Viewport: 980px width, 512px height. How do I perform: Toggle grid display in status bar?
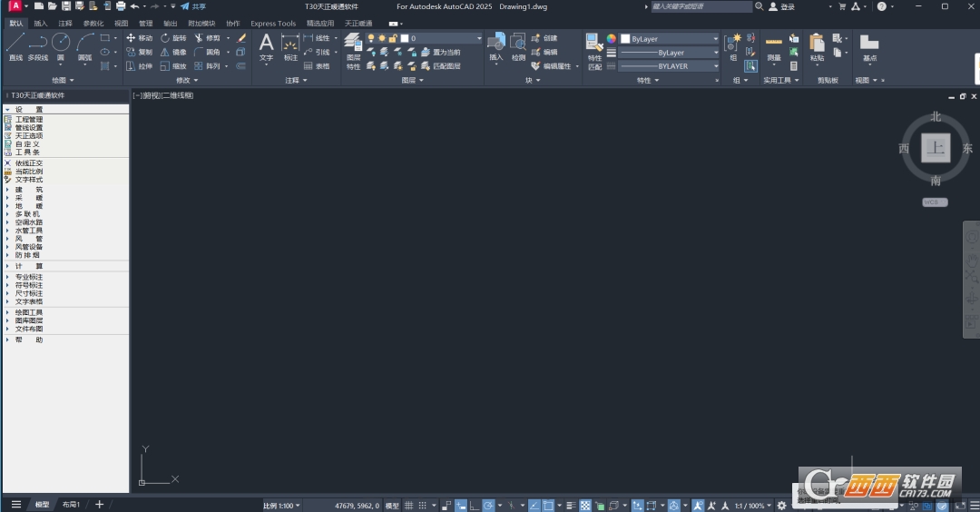pyautogui.click(x=408, y=505)
